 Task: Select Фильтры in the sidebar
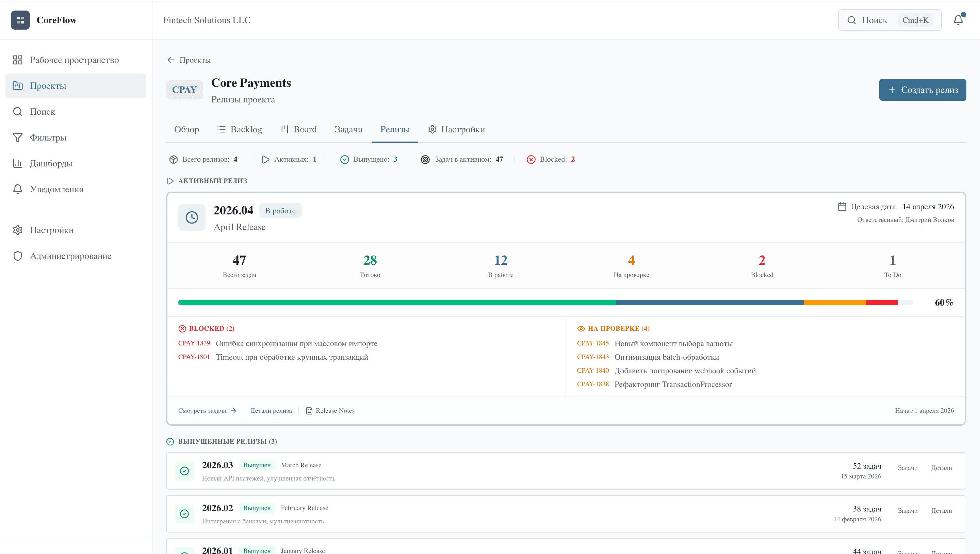click(48, 137)
